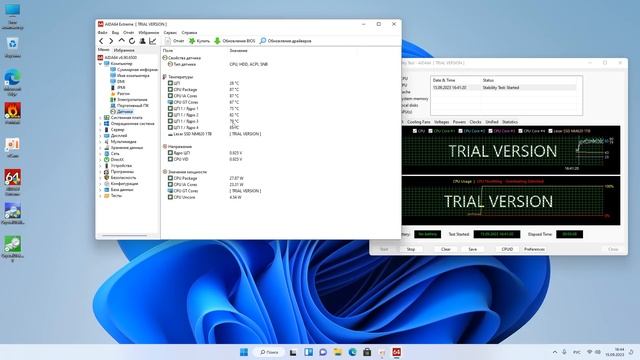This screenshot has width=640, height=360.
Task: Click the Stop button in stability test
Action: (411, 249)
